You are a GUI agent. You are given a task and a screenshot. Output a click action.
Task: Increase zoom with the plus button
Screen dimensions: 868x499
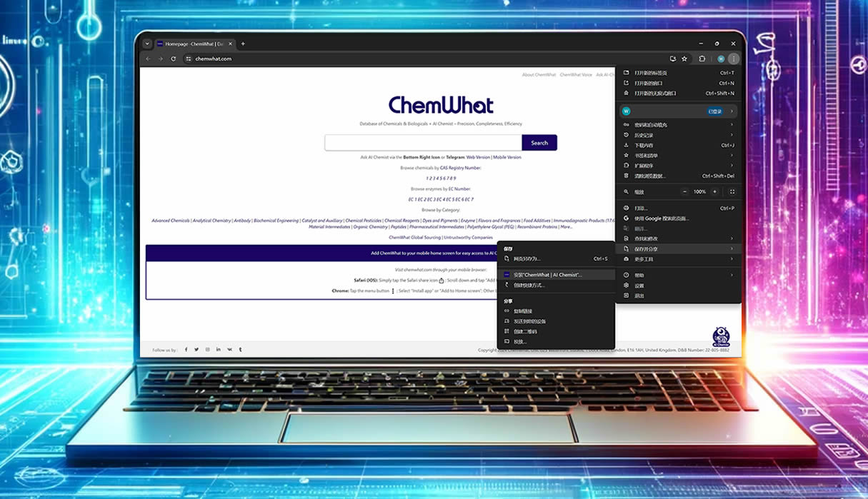click(x=714, y=192)
